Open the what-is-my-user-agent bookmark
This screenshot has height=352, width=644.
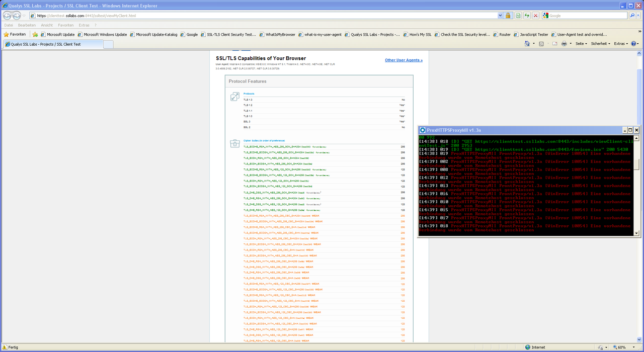pyautogui.click(x=320, y=35)
